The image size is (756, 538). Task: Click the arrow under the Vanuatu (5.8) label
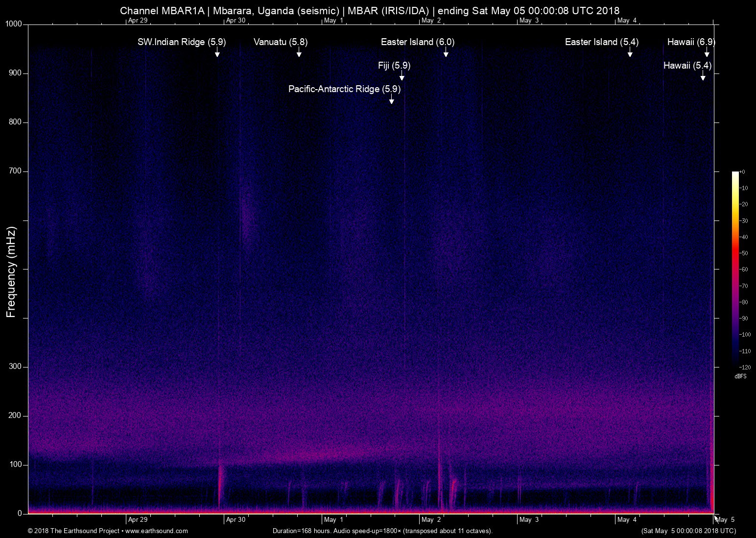[x=299, y=52]
